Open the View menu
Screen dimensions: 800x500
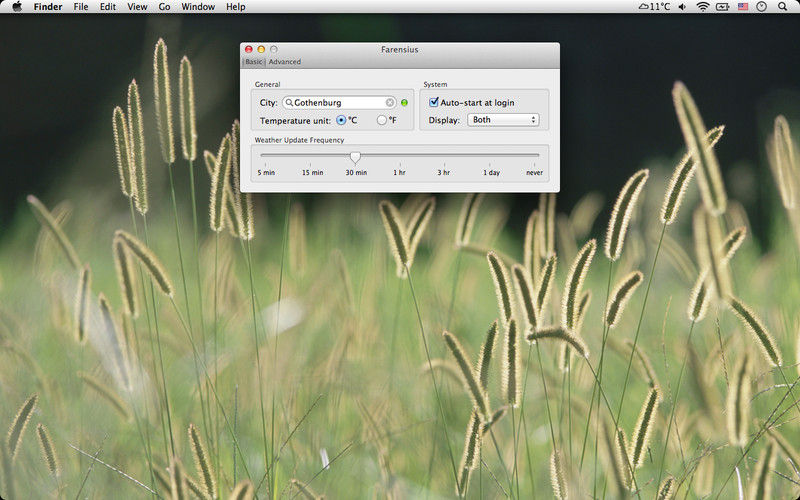click(137, 7)
